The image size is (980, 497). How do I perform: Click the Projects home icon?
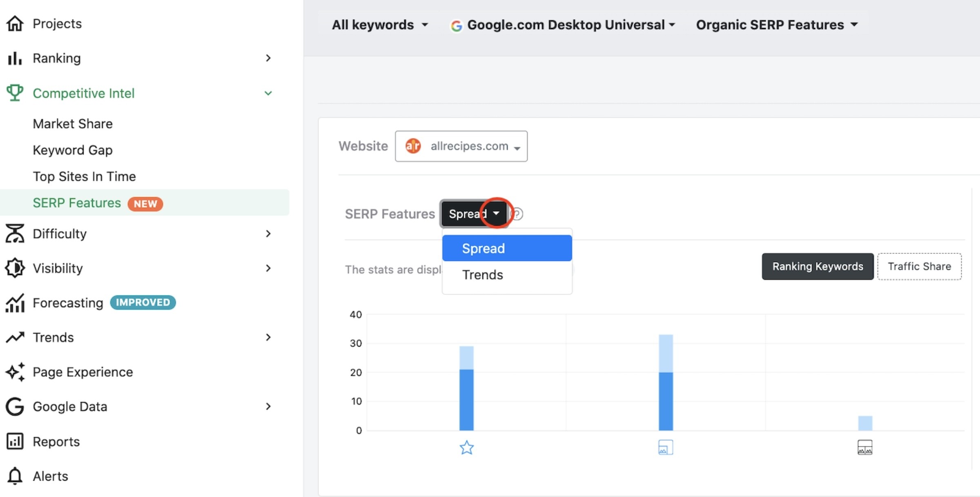point(15,24)
